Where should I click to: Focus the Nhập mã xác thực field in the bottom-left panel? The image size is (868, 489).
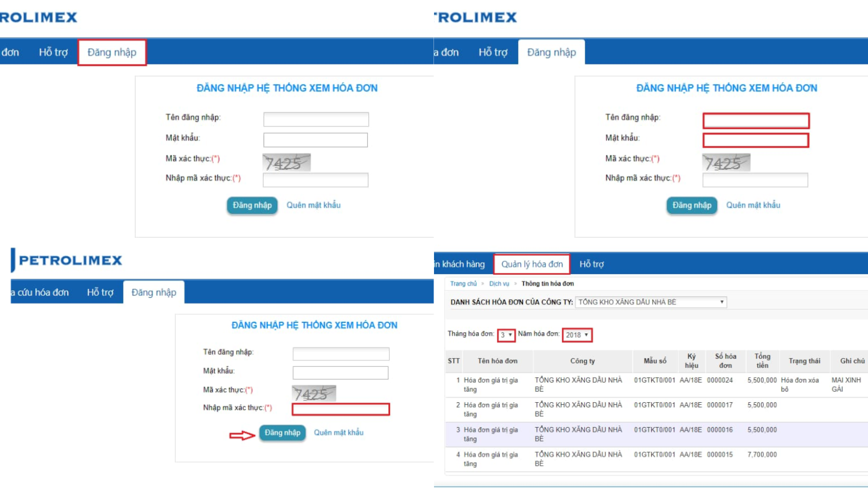pos(341,409)
